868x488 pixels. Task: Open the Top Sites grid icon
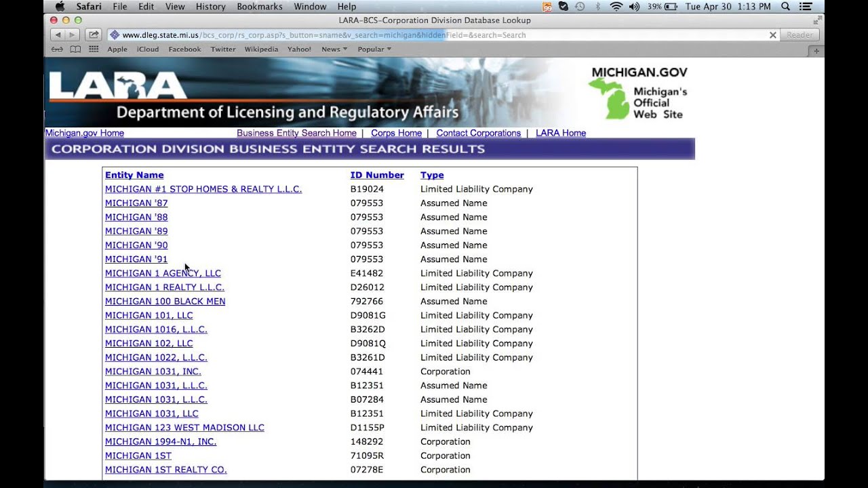click(94, 49)
